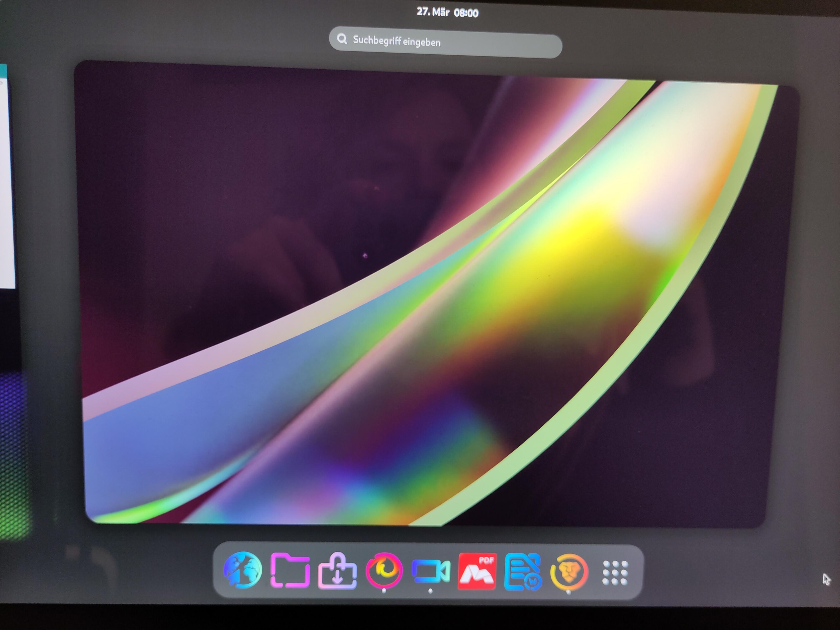Open Brave browser lion icon
The width and height of the screenshot is (840, 630).
pyautogui.click(x=569, y=572)
